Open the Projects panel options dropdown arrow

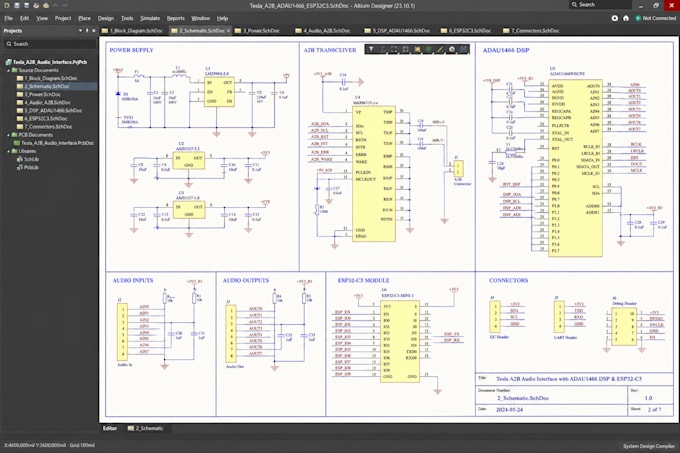80,31
